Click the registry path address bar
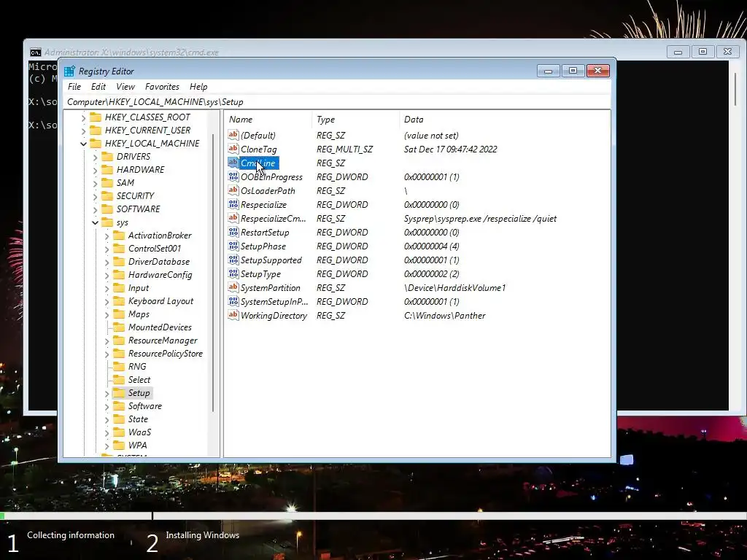 (x=337, y=102)
